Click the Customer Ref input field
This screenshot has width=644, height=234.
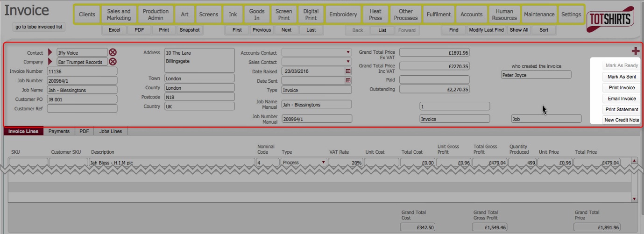82,109
